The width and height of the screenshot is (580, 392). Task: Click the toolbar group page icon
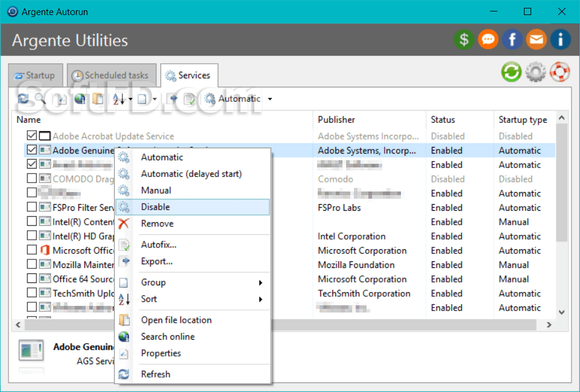click(142, 99)
